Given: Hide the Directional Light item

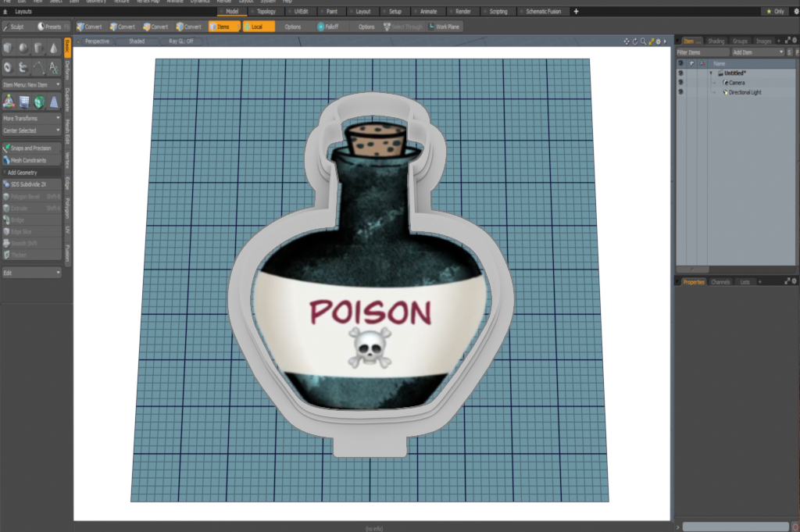Looking at the screenshot, I should click(x=680, y=92).
